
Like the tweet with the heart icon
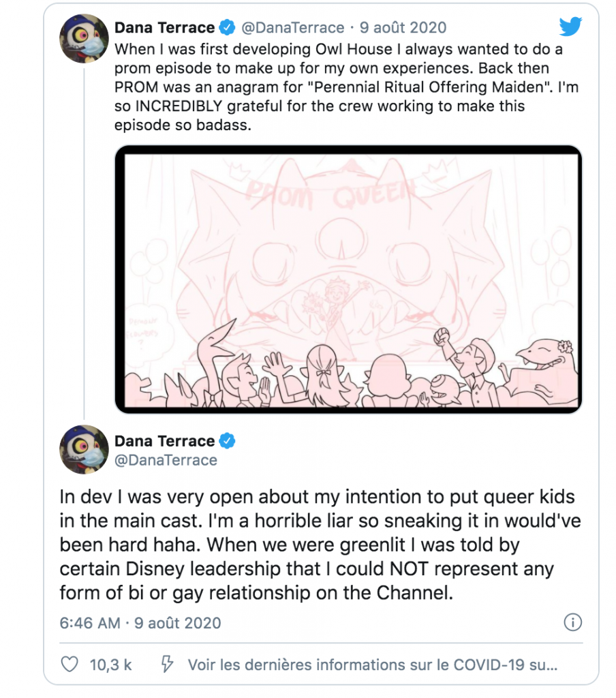[68, 663]
